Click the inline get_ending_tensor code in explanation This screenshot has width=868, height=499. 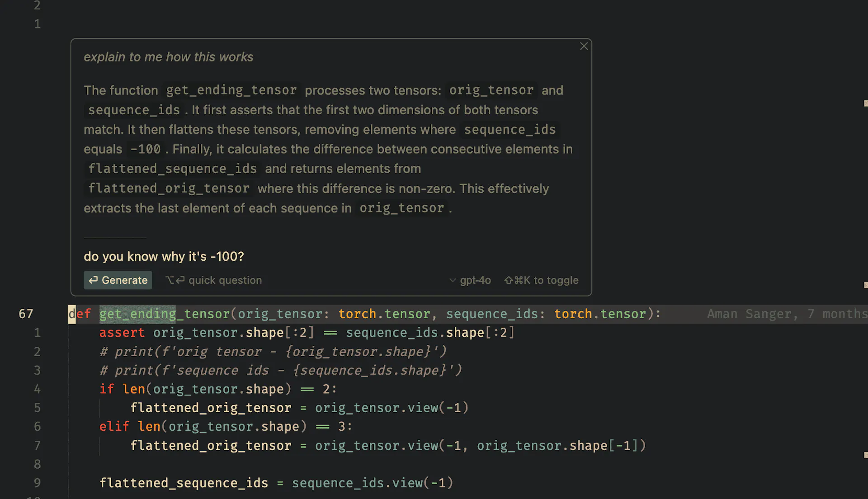tap(231, 90)
